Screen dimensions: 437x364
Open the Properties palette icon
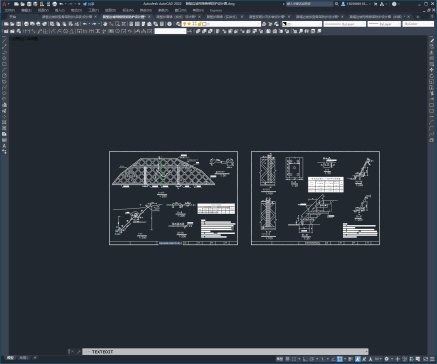click(131, 24)
